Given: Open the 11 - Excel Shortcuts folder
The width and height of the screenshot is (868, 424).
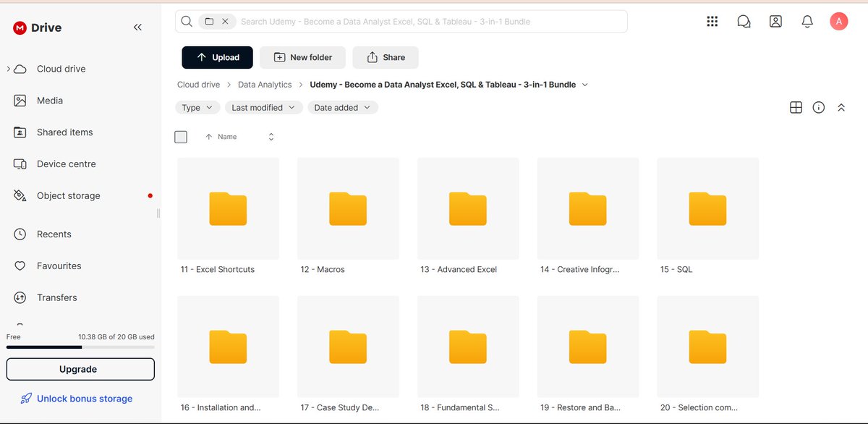Looking at the screenshot, I should click(228, 216).
